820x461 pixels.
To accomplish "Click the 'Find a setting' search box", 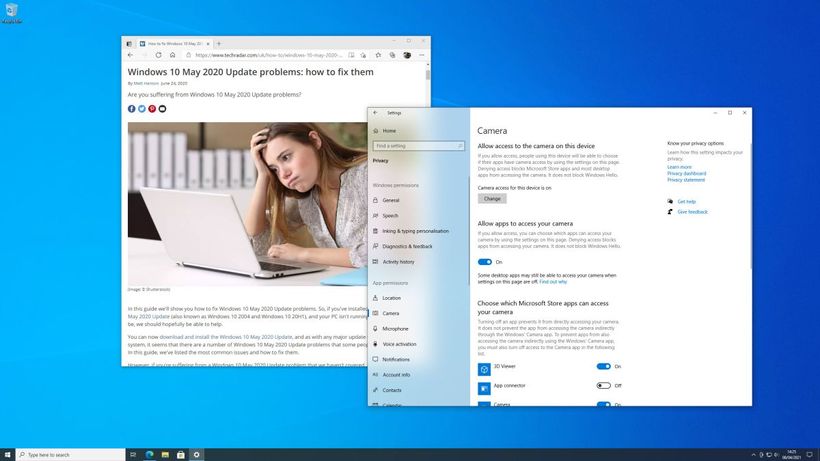I will click(x=418, y=146).
